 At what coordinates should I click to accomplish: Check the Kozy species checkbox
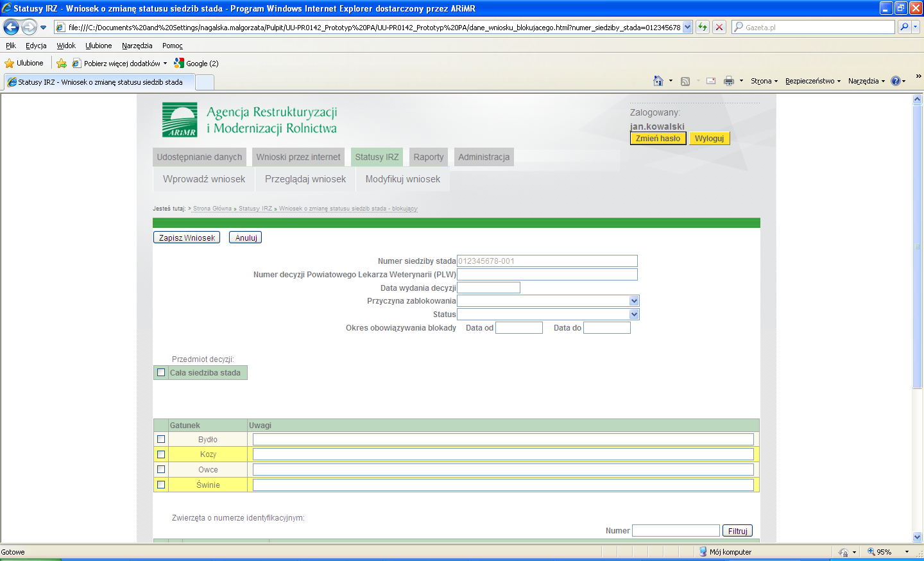pos(161,454)
